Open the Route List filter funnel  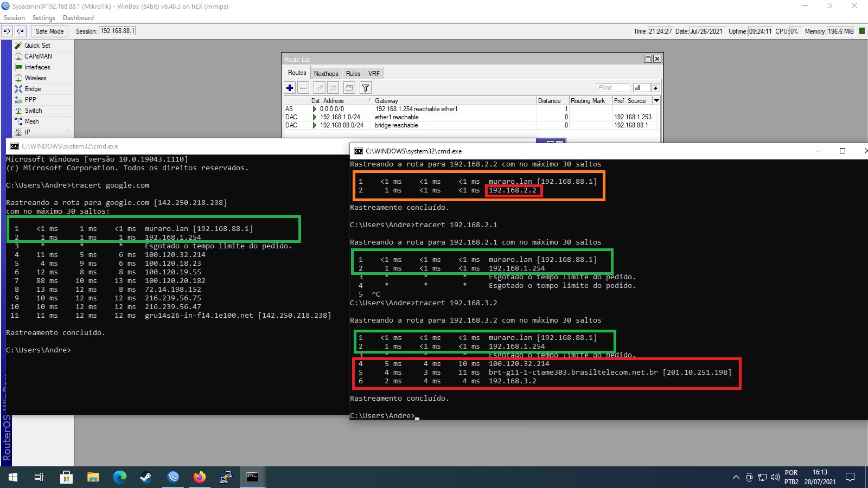[366, 88]
